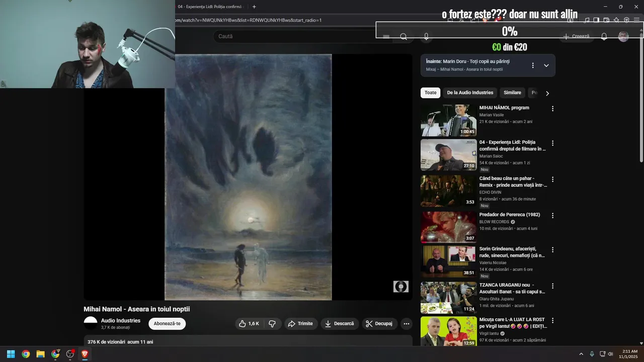Open Predador de Perereca (1982) title

(510, 215)
